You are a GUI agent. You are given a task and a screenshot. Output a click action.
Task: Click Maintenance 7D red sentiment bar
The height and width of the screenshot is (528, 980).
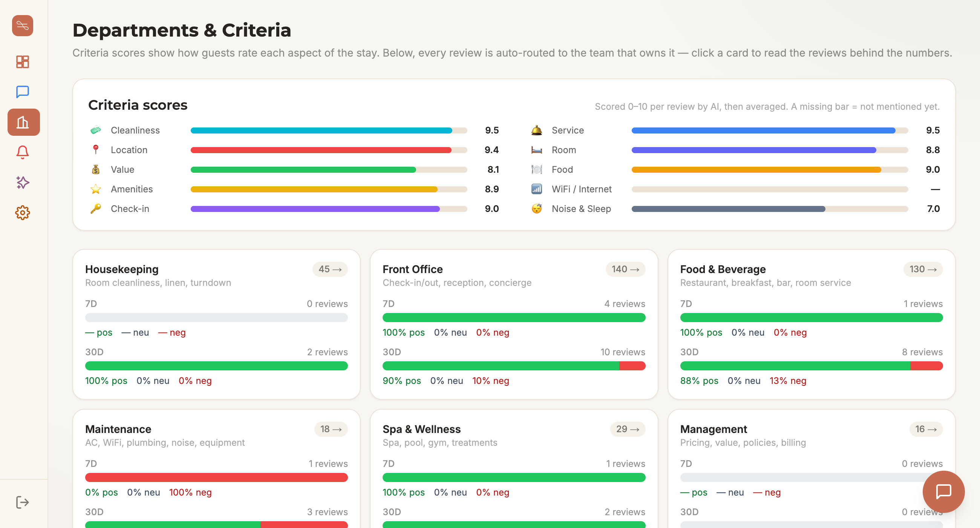216,477
